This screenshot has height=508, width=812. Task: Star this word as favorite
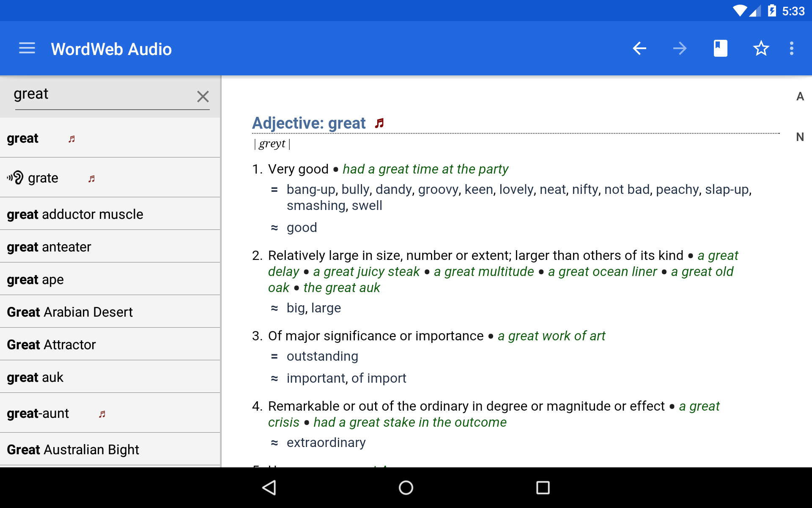[761, 48]
